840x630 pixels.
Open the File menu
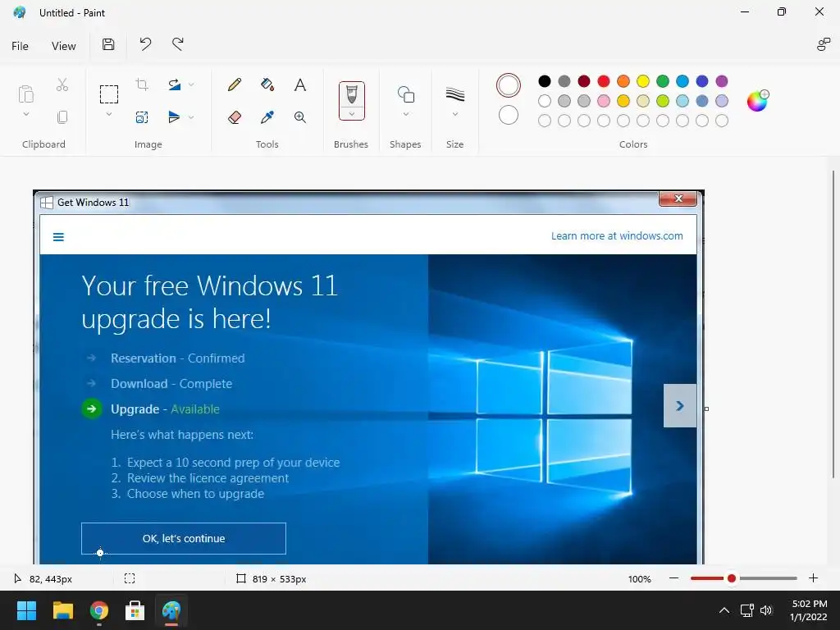click(x=20, y=46)
